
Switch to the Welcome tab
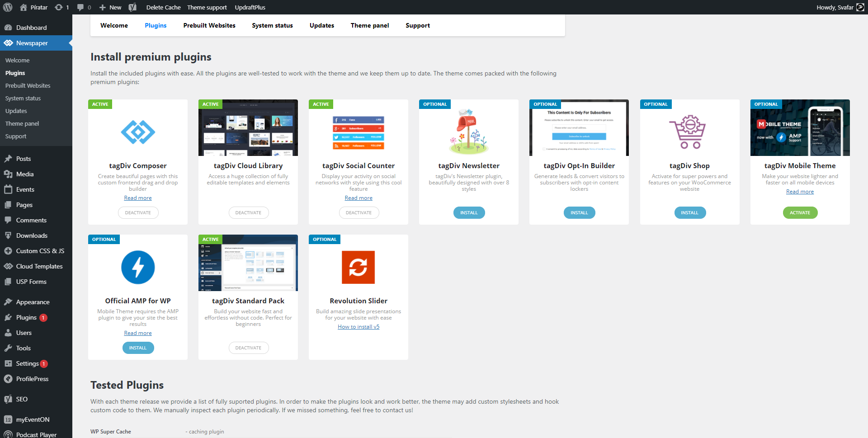tap(114, 25)
